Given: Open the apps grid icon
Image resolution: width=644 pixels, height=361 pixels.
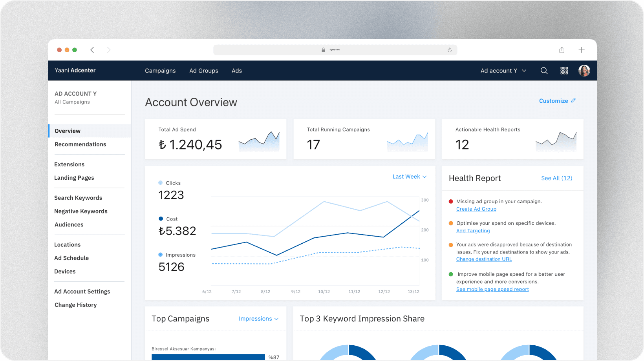Looking at the screenshot, I should tap(564, 71).
